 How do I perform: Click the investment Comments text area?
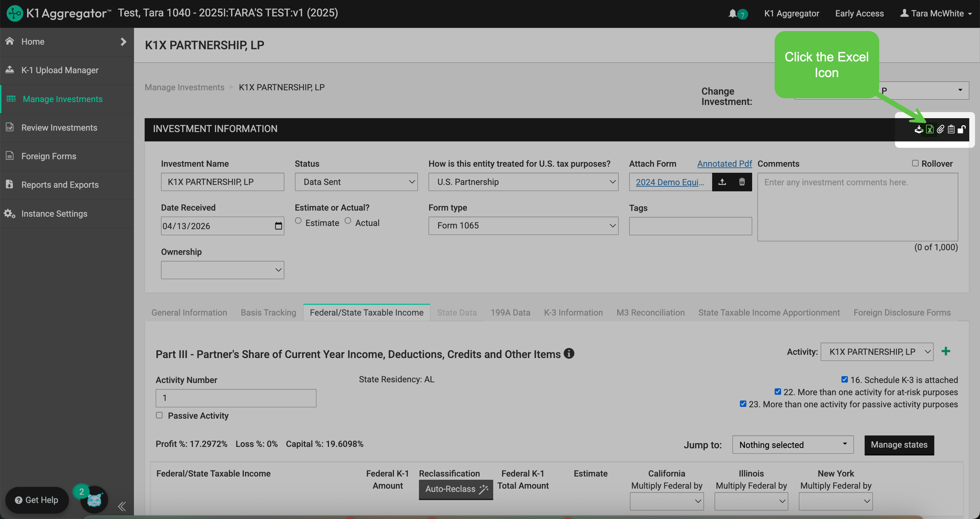(x=857, y=207)
